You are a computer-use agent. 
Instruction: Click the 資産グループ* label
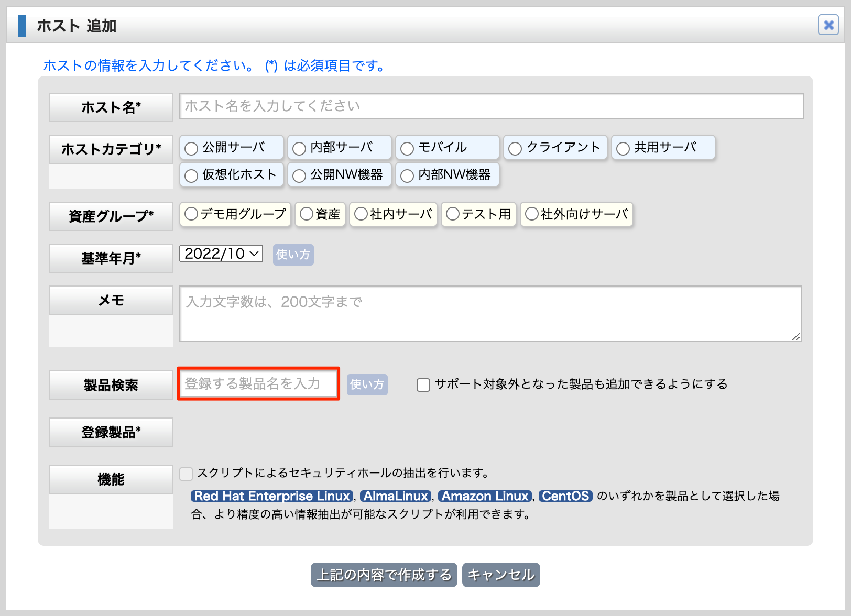click(111, 216)
